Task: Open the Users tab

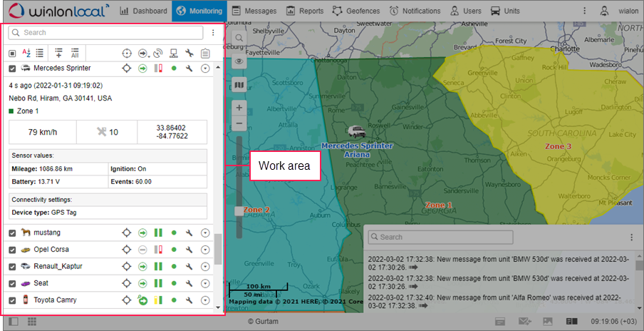Action: click(x=466, y=11)
